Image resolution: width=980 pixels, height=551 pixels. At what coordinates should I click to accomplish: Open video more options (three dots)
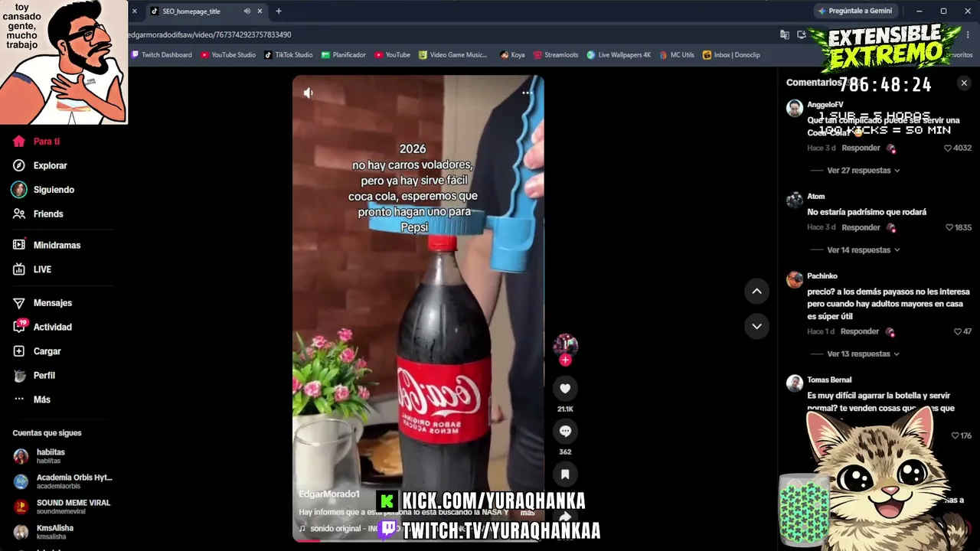(x=527, y=93)
